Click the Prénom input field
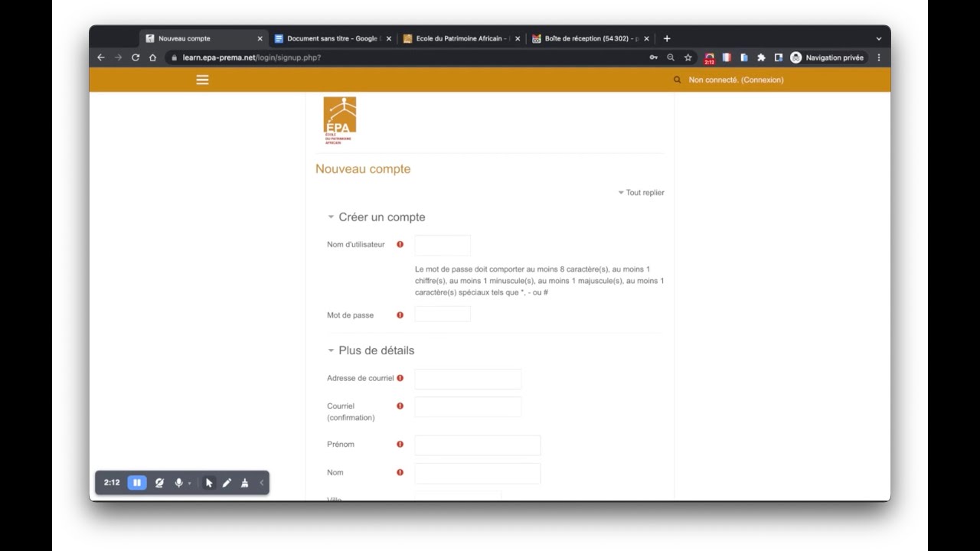 click(x=478, y=445)
